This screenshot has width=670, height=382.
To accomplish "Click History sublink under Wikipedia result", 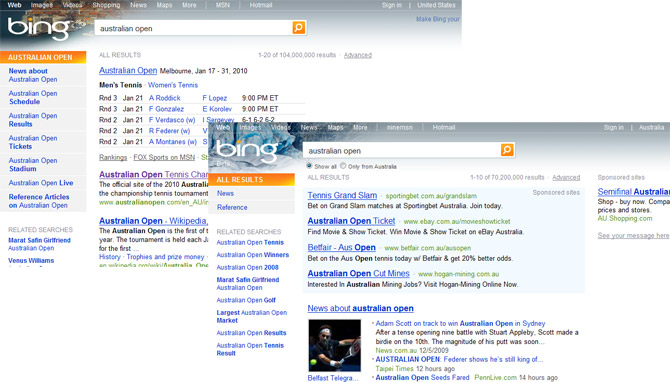I will (x=110, y=257).
